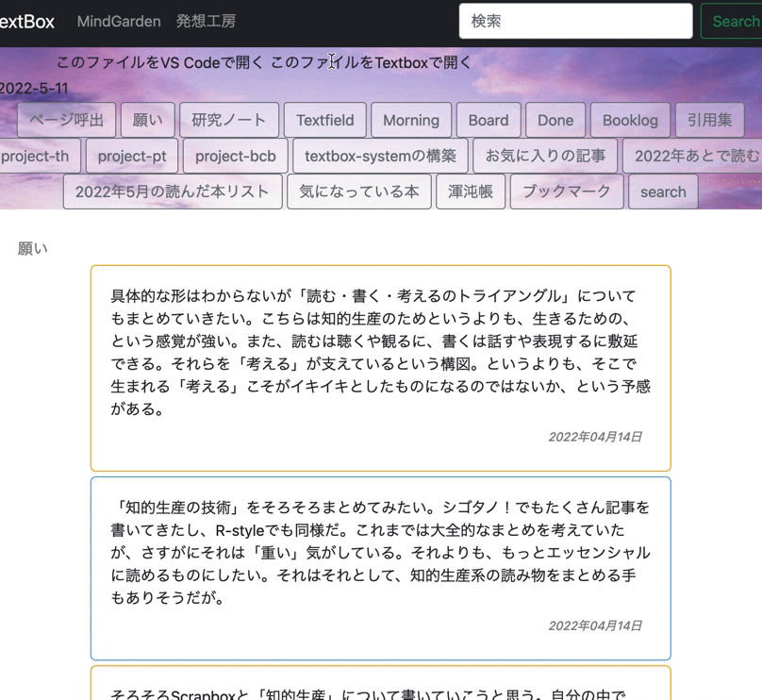Open textbox-systemの構築 page
The image size is (762, 700).
[x=376, y=156]
